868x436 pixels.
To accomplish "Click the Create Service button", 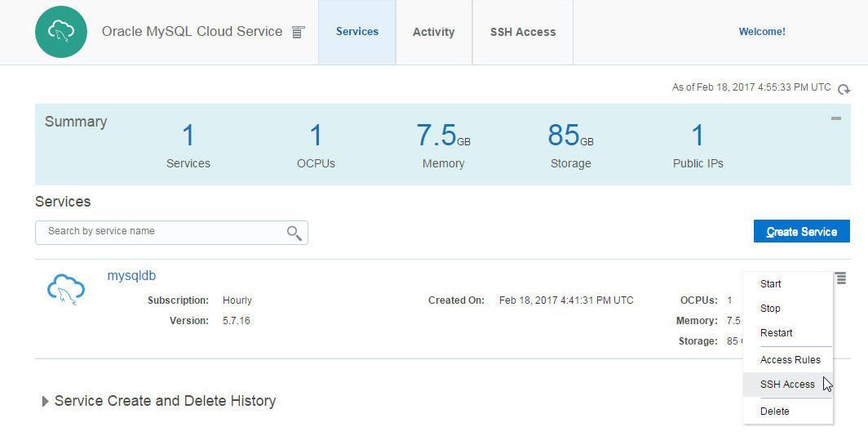I will pyautogui.click(x=802, y=232).
